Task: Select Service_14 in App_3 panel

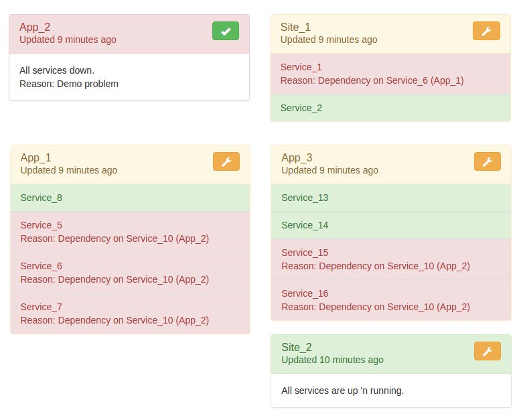Action: click(391, 225)
